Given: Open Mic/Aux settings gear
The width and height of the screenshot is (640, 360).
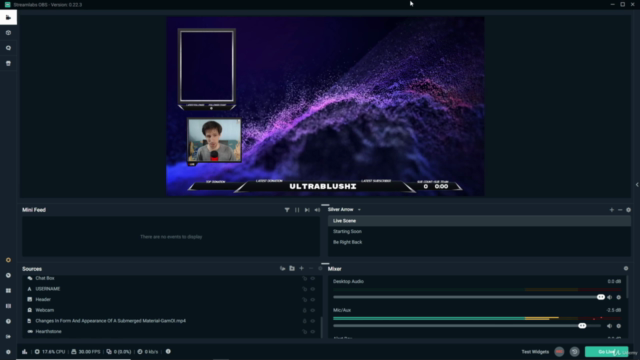Looking at the screenshot, I should coord(618,326).
